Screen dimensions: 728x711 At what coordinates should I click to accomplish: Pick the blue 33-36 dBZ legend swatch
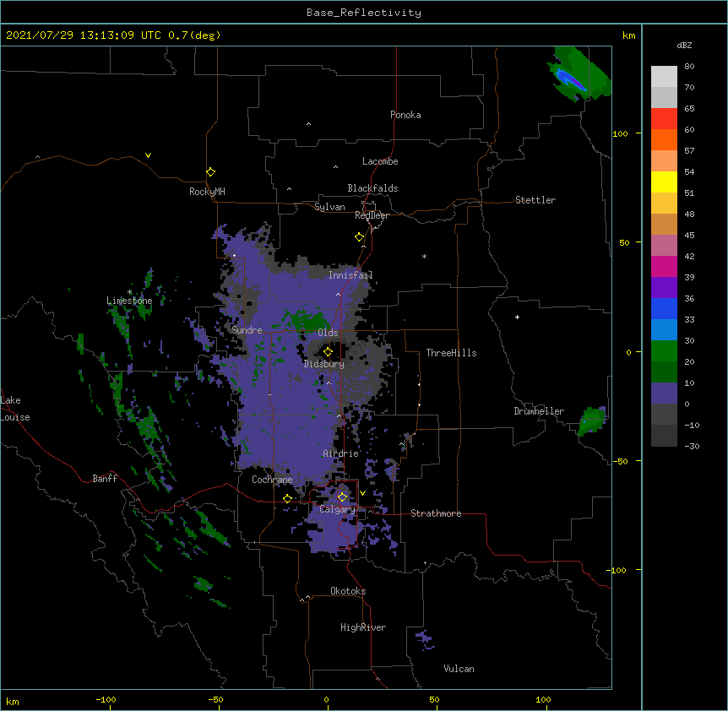pos(664,308)
